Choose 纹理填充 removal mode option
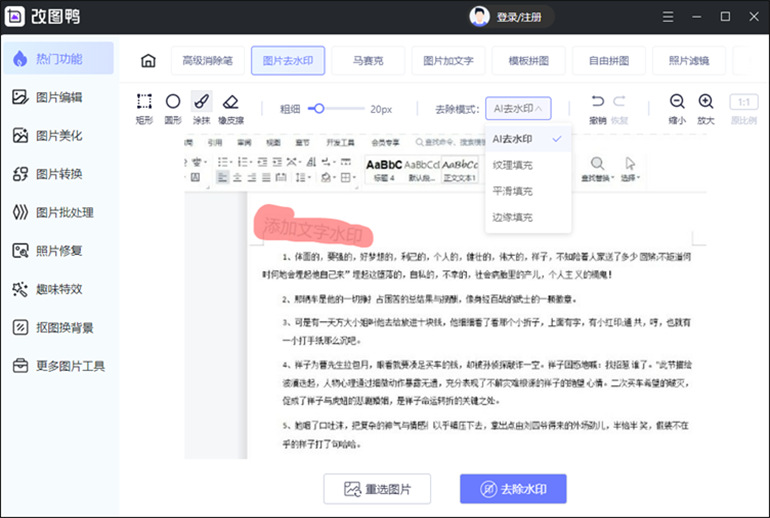Screen dimensions: 770x518 [513, 165]
